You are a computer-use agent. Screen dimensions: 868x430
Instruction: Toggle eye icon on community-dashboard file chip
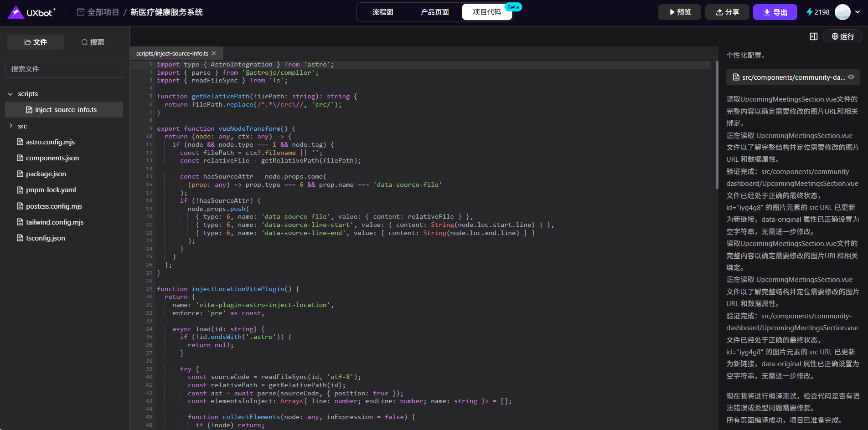tap(851, 77)
